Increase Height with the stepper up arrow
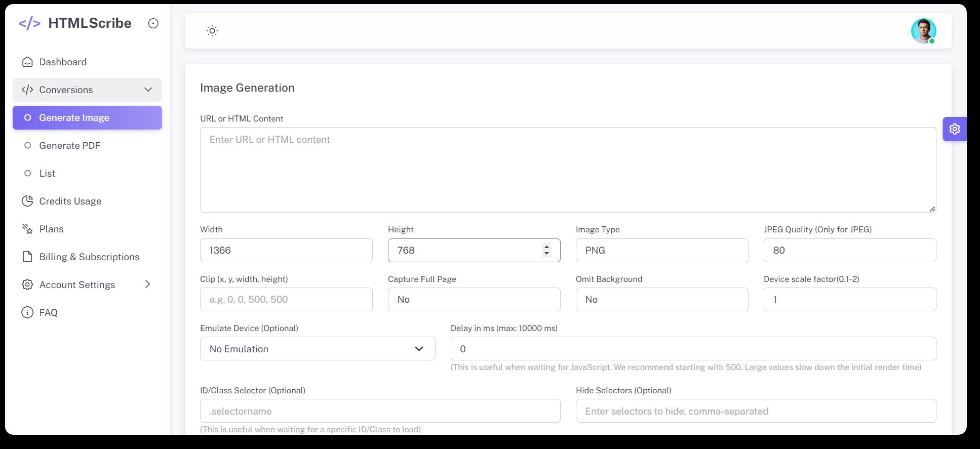Screen dimensions: 980x449 tap(546, 247)
